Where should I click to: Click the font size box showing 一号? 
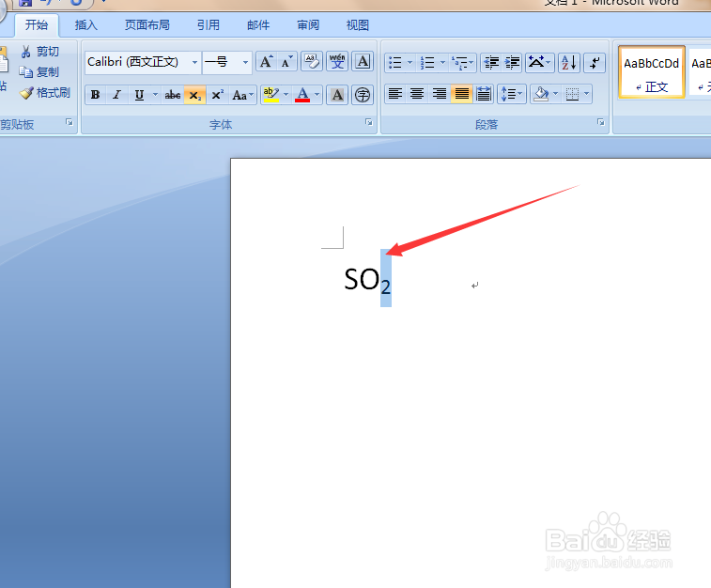point(222,62)
